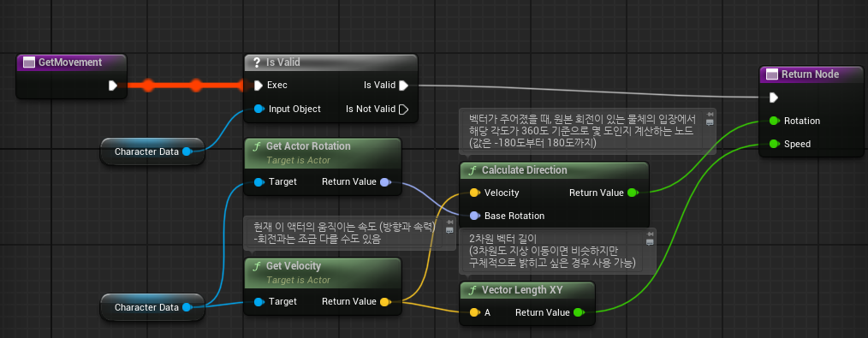This screenshot has width=868, height=338.
Task: Click the Velocity input pin on Calculate Direction
Action: coord(474,193)
